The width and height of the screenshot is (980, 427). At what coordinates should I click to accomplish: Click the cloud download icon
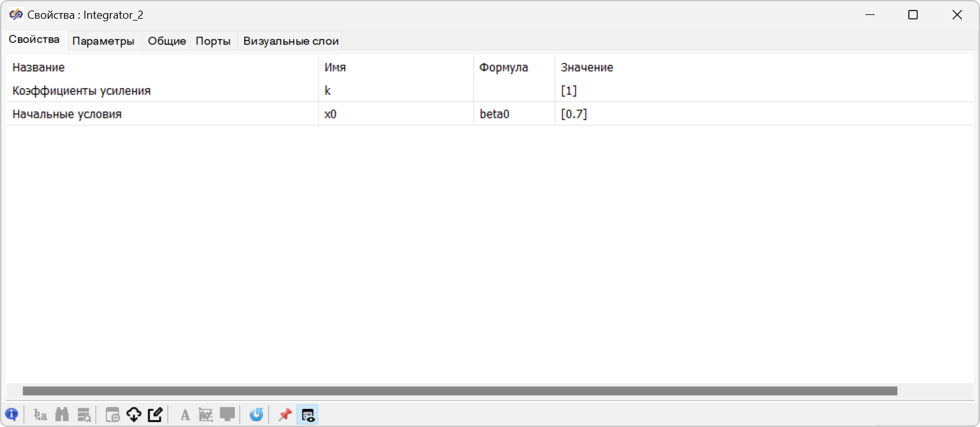click(134, 415)
